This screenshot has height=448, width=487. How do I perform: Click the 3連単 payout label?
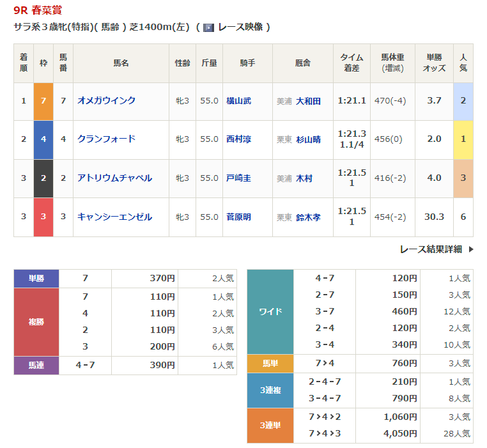coord(270,426)
